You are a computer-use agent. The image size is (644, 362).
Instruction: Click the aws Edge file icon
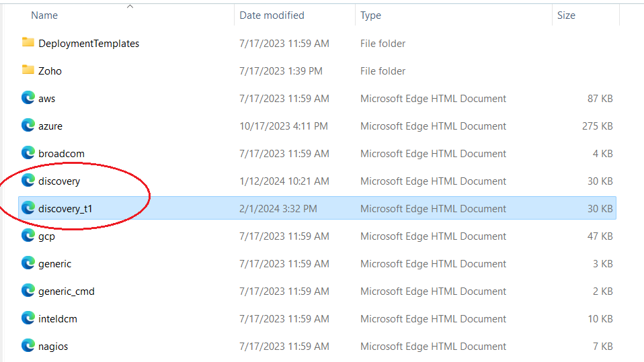click(x=28, y=98)
